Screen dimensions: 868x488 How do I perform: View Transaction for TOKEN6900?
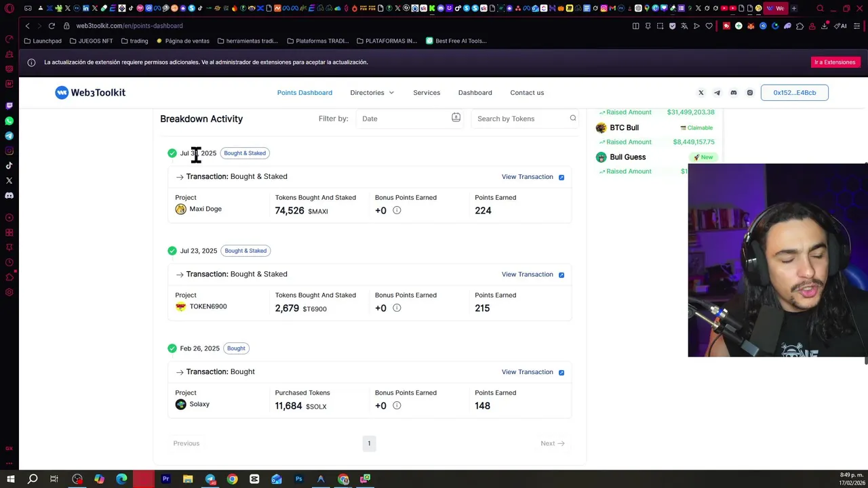[x=532, y=274]
